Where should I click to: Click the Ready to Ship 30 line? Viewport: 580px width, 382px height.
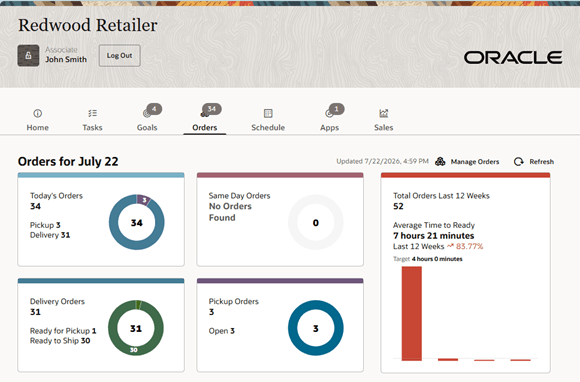click(60, 341)
